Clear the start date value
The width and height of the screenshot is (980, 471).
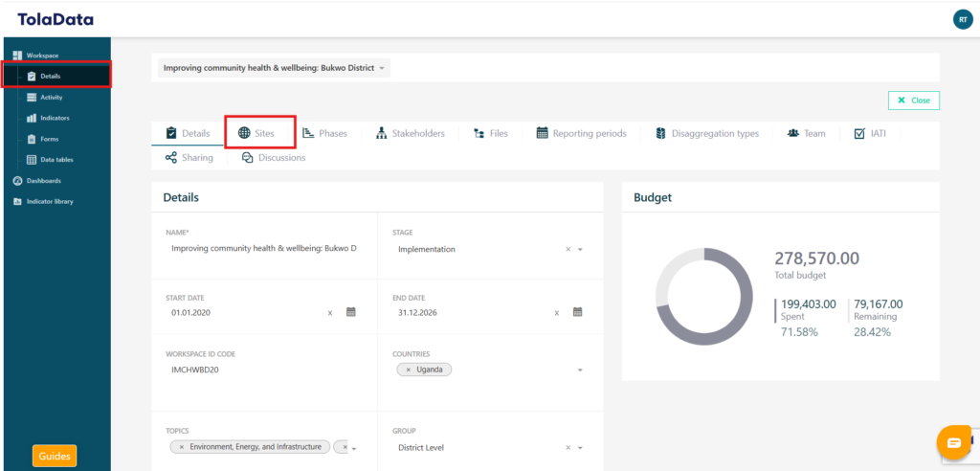click(330, 313)
